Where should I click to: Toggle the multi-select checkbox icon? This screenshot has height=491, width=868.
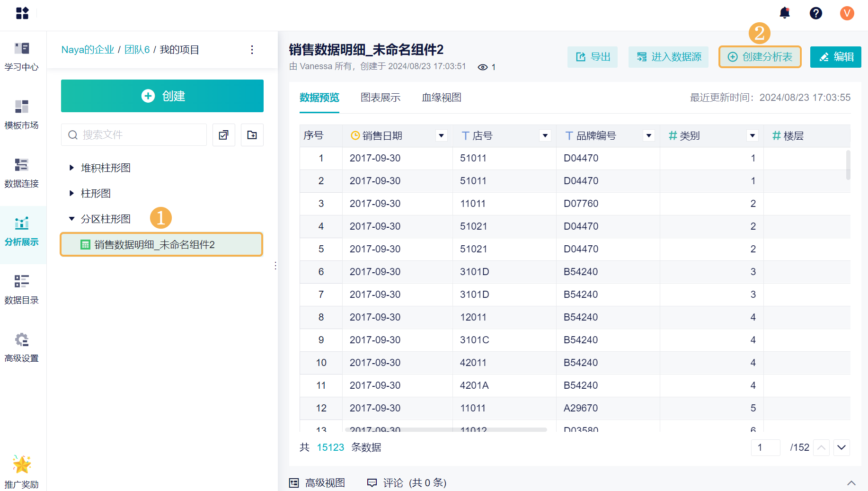[x=223, y=135]
